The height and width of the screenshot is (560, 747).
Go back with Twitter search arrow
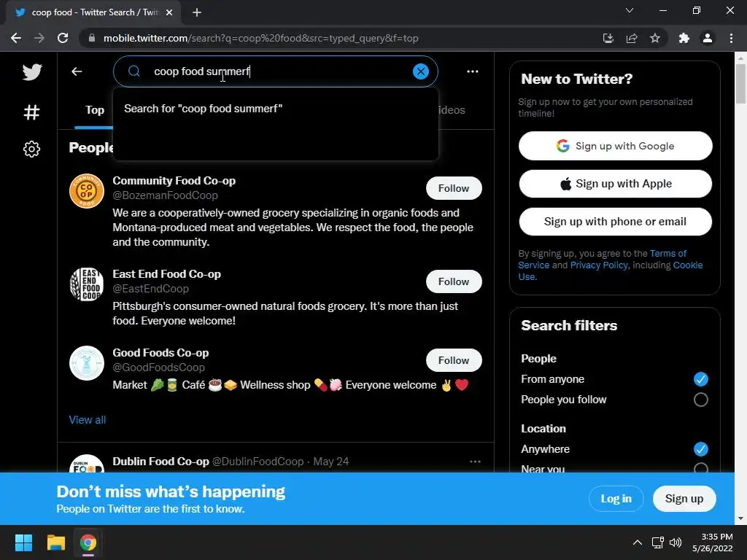(x=77, y=71)
